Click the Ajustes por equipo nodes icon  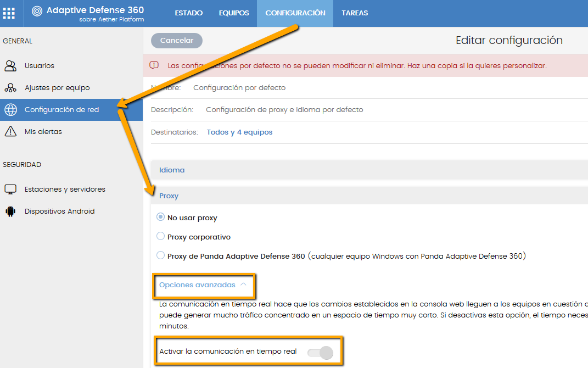pyautogui.click(x=10, y=88)
